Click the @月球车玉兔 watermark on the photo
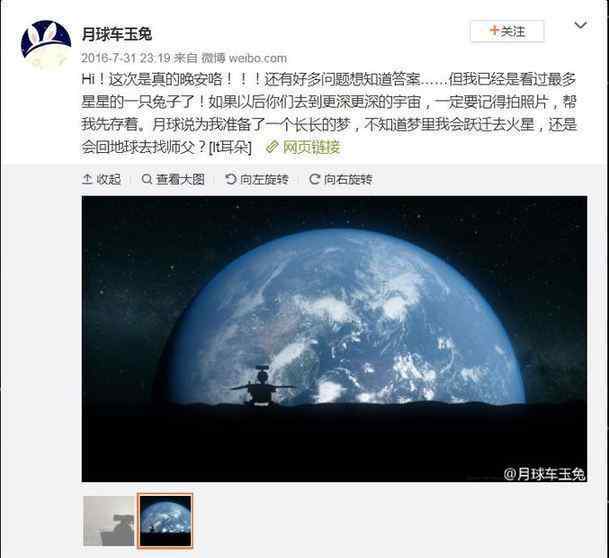609x558 pixels. [x=545, y=474]
